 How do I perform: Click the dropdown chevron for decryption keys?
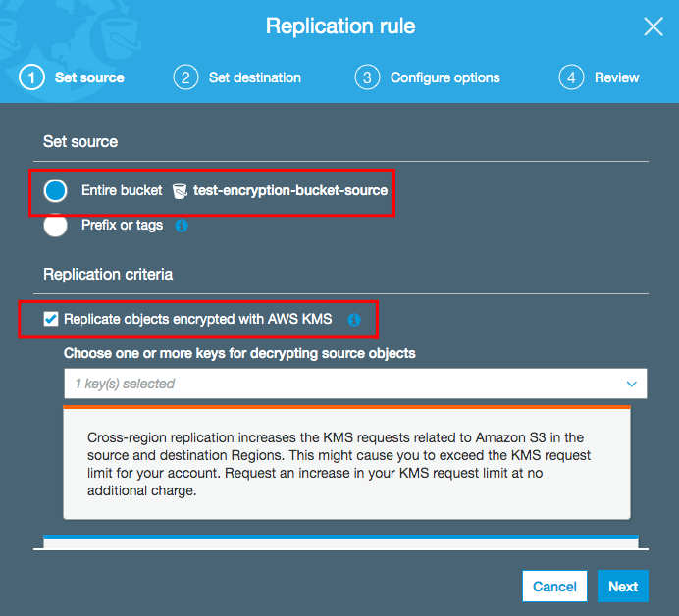coord(631,384)
